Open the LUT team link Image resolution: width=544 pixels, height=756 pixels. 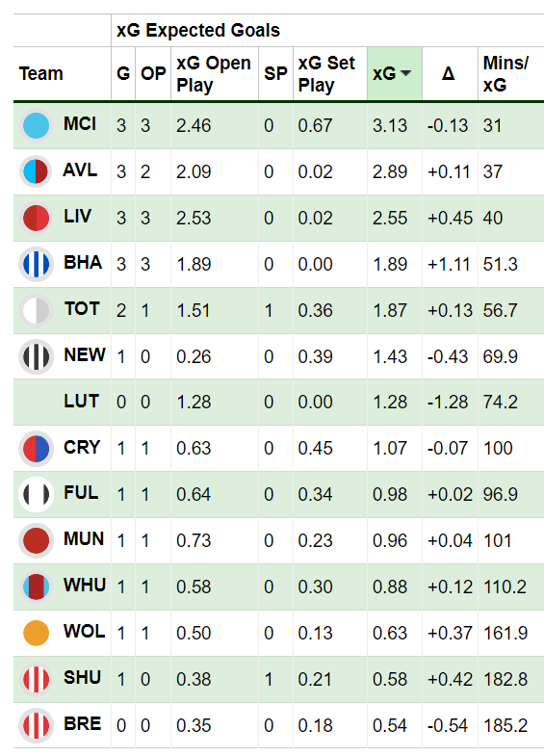point(82,402)
